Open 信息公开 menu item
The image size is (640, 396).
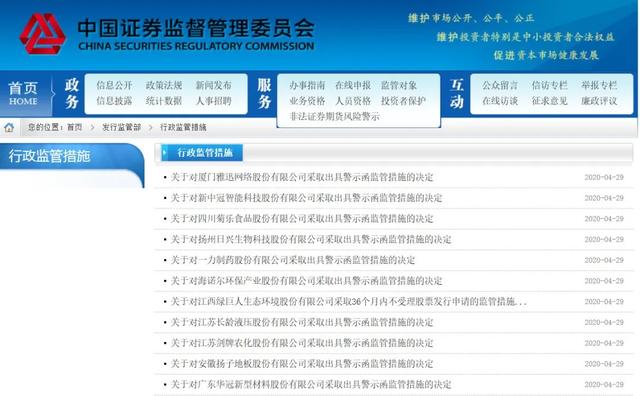click(114, 85)
